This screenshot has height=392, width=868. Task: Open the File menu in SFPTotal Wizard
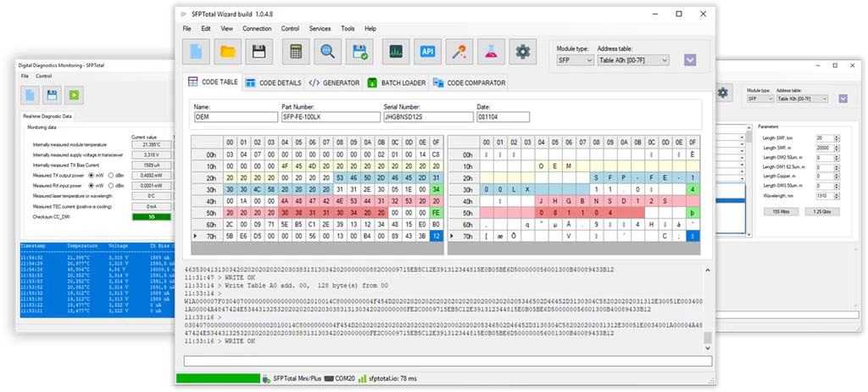click(187, 28)
